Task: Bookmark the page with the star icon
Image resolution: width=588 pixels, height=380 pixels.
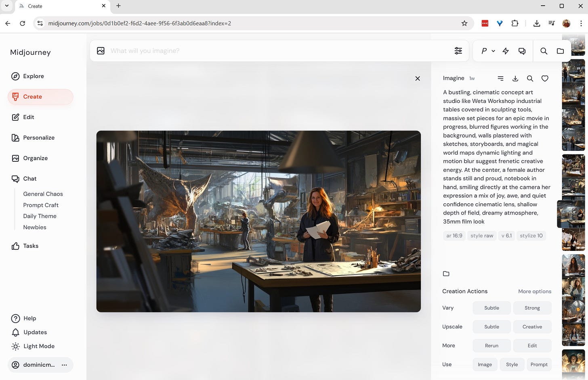Action: [x=464, y=23]
